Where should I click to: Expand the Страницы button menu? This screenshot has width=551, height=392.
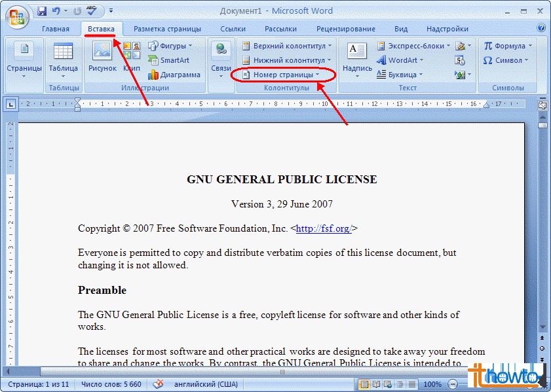(24, 60)
